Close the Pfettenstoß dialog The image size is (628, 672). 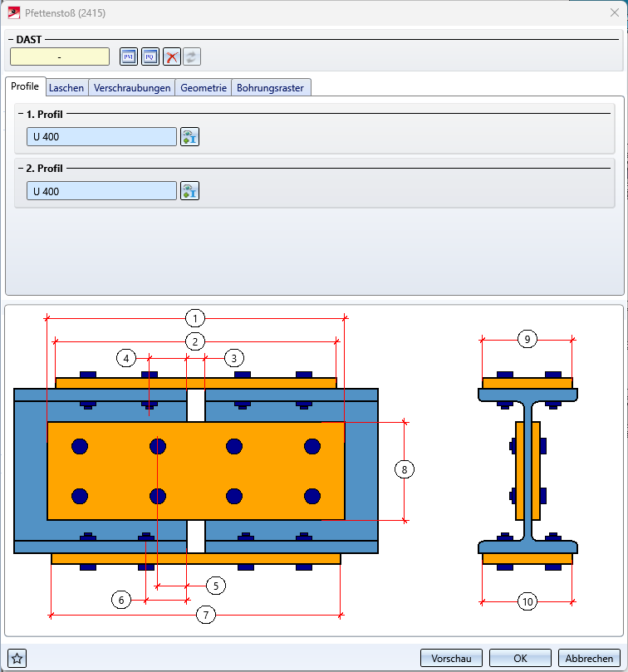click(614, 12)
